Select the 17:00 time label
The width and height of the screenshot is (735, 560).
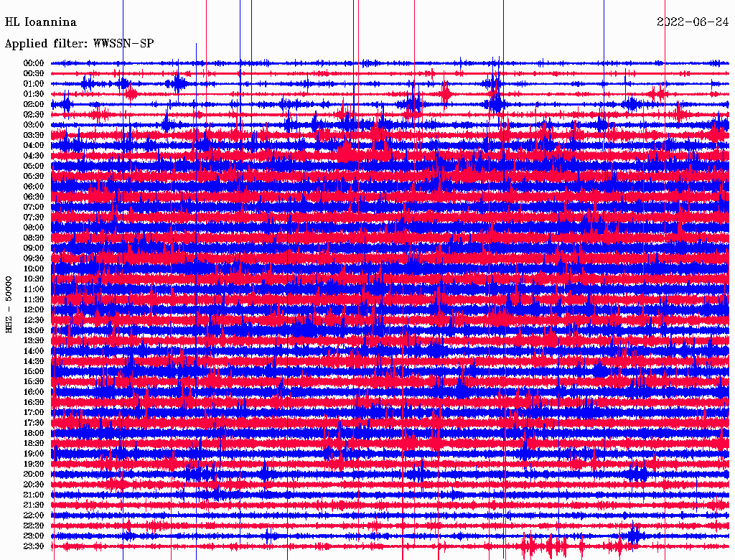point(33,413)
